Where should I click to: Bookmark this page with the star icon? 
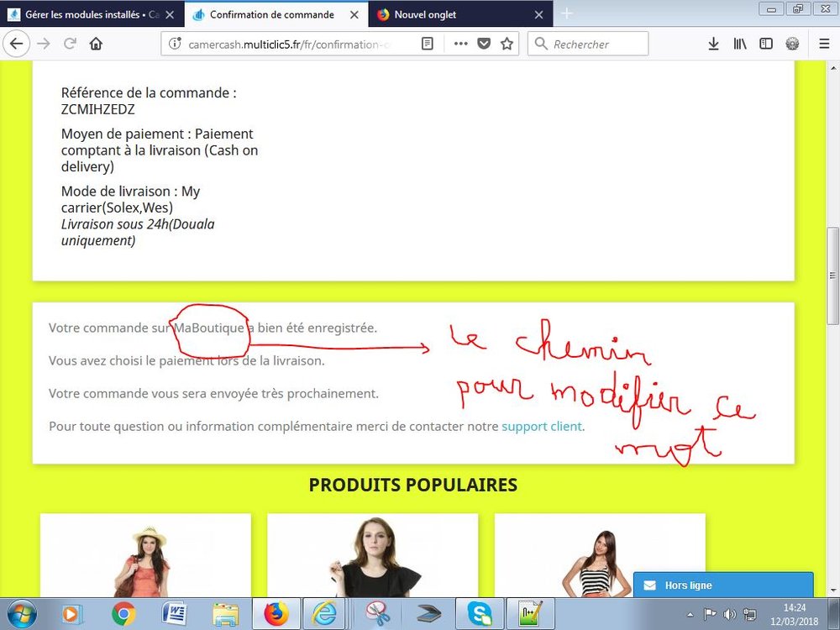coord(507,43)
